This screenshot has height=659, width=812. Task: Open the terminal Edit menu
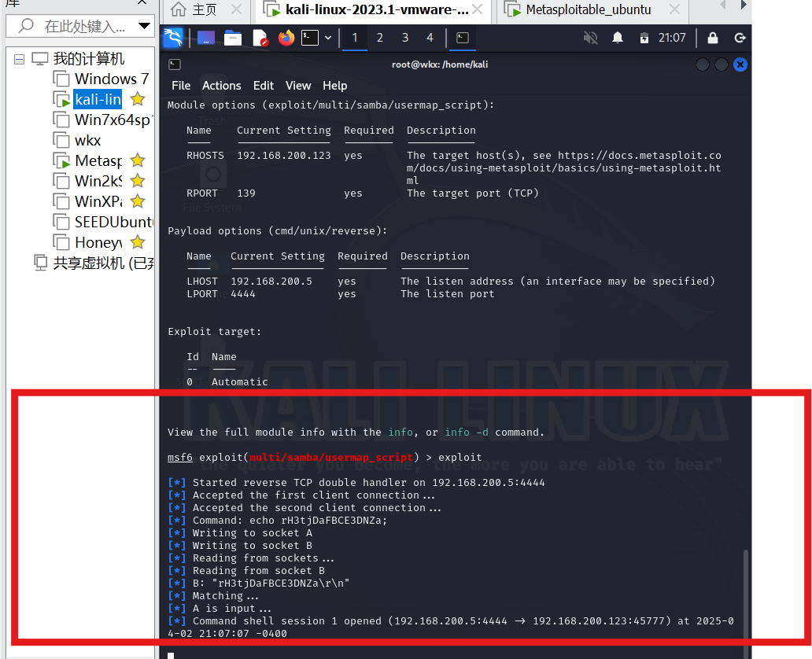tap(263, 86)
